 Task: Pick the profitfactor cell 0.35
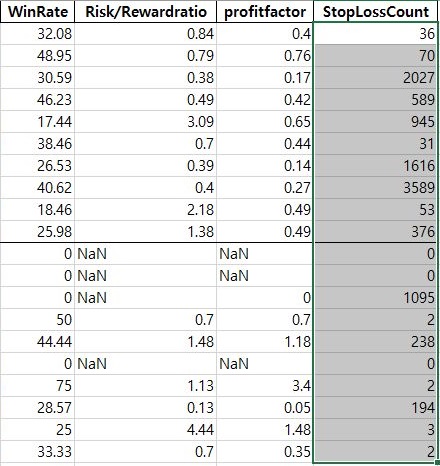265,452
